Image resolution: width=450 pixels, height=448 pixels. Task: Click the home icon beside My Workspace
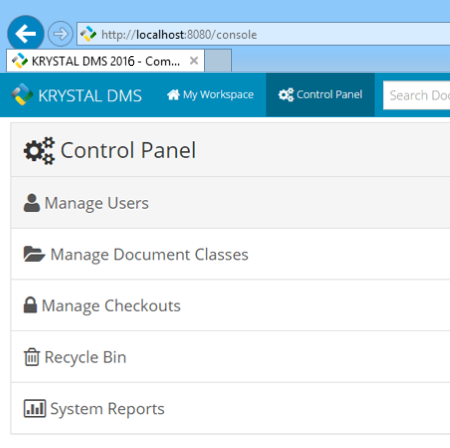pyautogui.click(x=173, y=95)
